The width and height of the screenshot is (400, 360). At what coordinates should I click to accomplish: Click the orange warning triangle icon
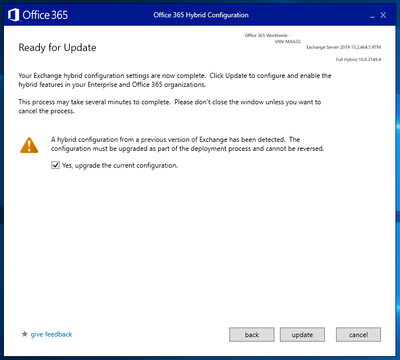pos(29,145)
